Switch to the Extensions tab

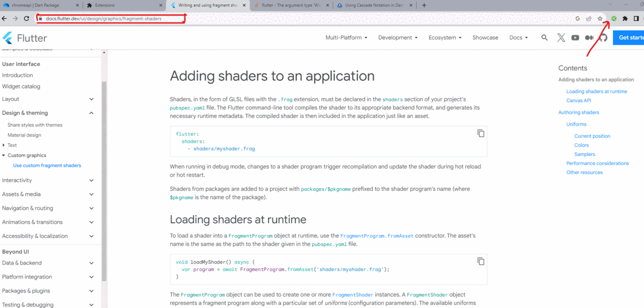(x=123, y=5)
